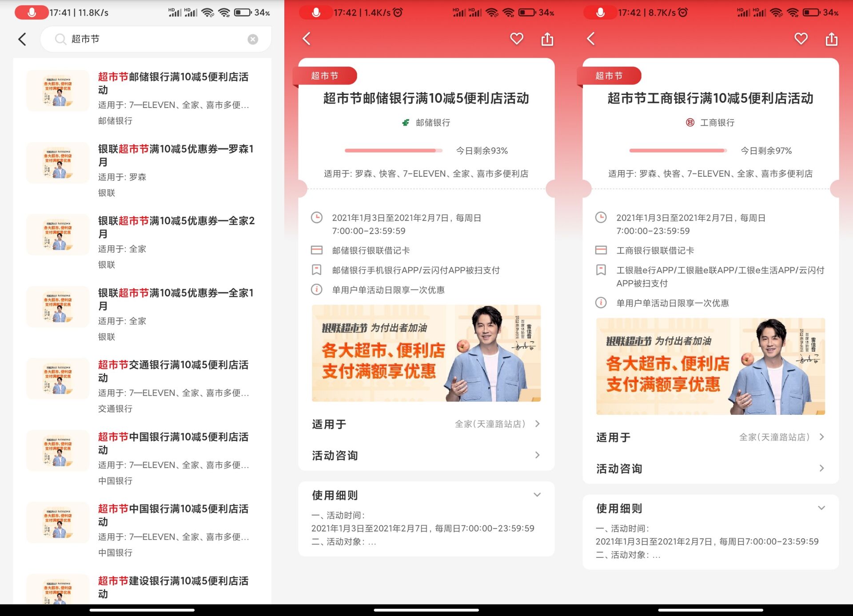Open result 银联超市节满10减5优惠券—全家1月
Screen dimensions: 853x616
[x=142, y=314]
